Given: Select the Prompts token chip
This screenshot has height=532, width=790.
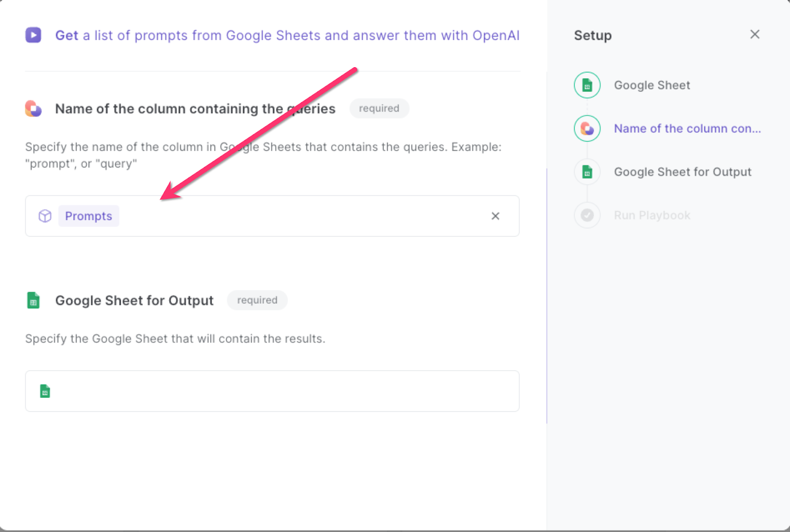Looking at the screenshot, I should click(88, 216).
